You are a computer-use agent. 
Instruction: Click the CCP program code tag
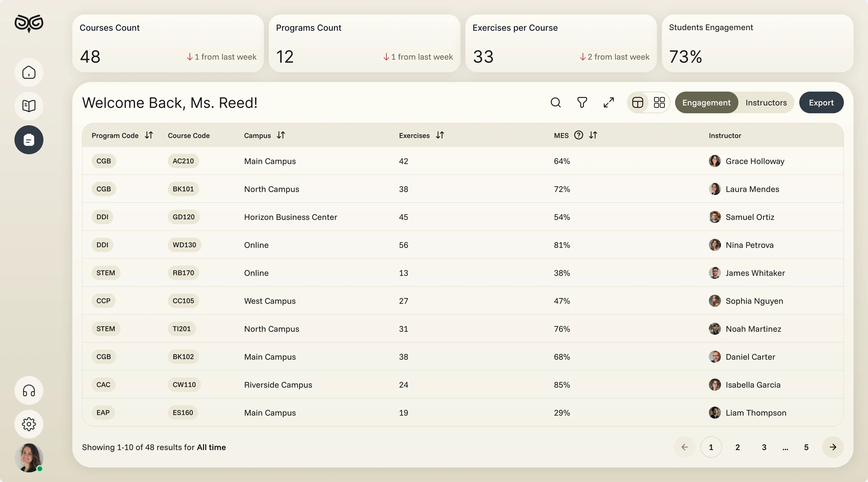(103, 301)
